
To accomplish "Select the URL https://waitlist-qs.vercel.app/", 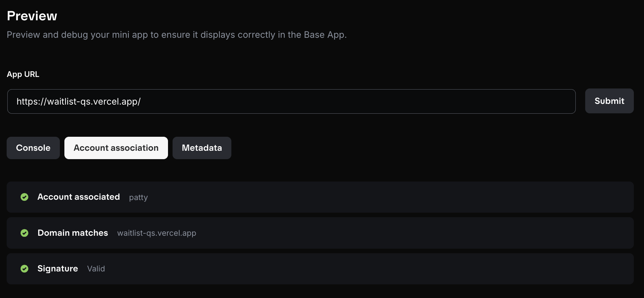I will point(79,101).
